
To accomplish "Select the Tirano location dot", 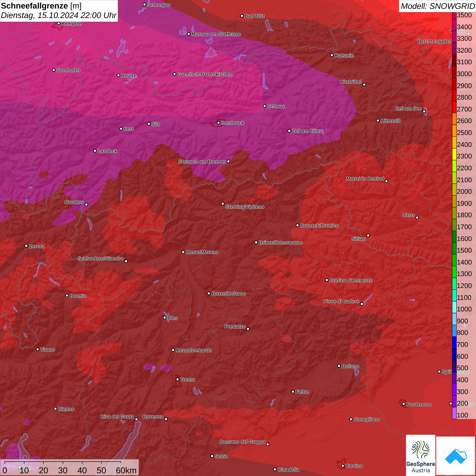I will (x=38, y=349).
